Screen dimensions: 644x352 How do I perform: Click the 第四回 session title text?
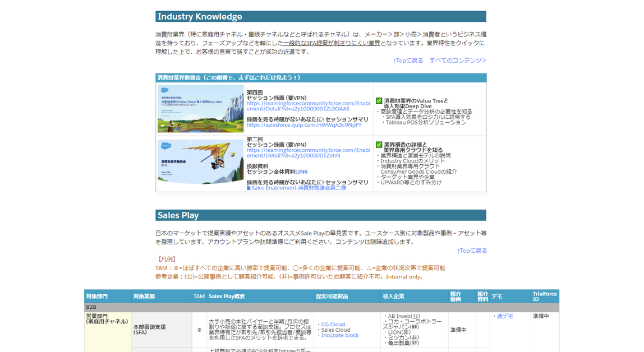pos(255,92)
